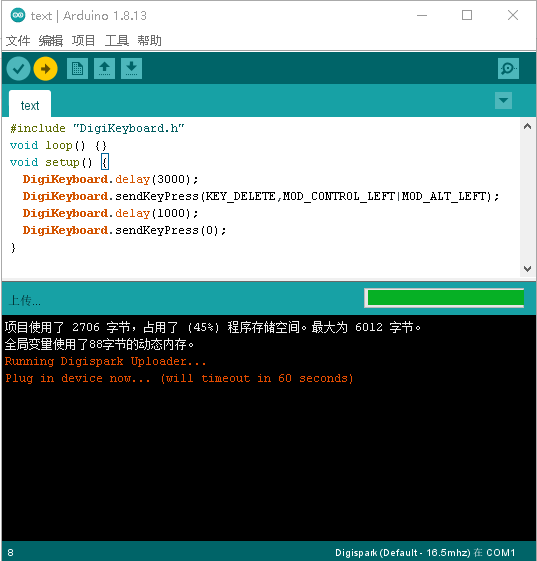Screen dimensions: 537x561
Task: Select the text sketch tab
Action: click(x=30, y=104)
